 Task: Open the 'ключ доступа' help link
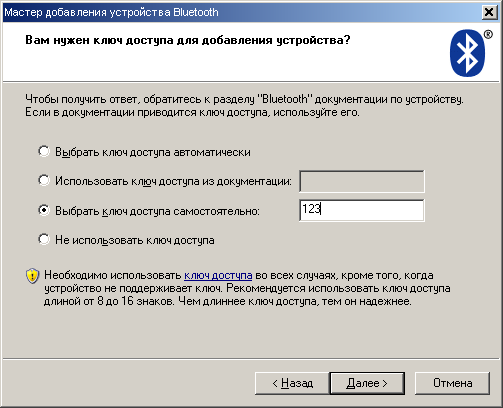(218, 275)
